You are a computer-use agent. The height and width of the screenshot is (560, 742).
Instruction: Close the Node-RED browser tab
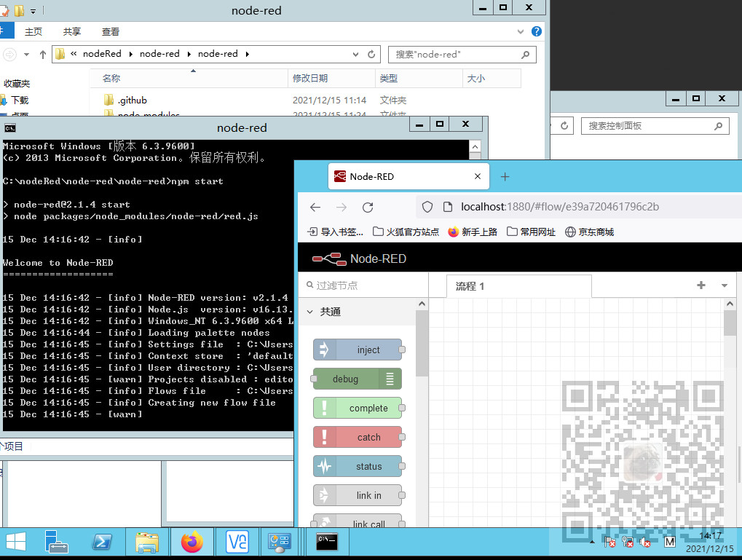(478, 176)
